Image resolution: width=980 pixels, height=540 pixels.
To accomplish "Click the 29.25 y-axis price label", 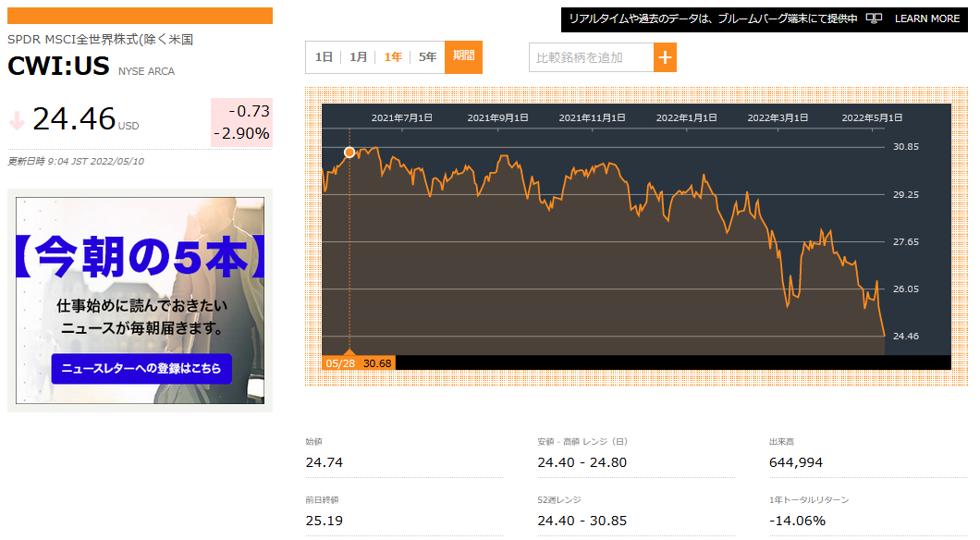I will point(906,194).
